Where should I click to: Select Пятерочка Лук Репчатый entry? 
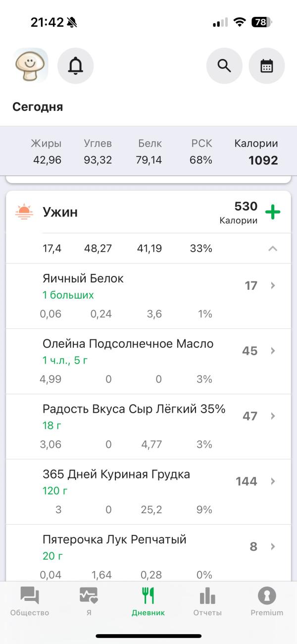[114, 539]
